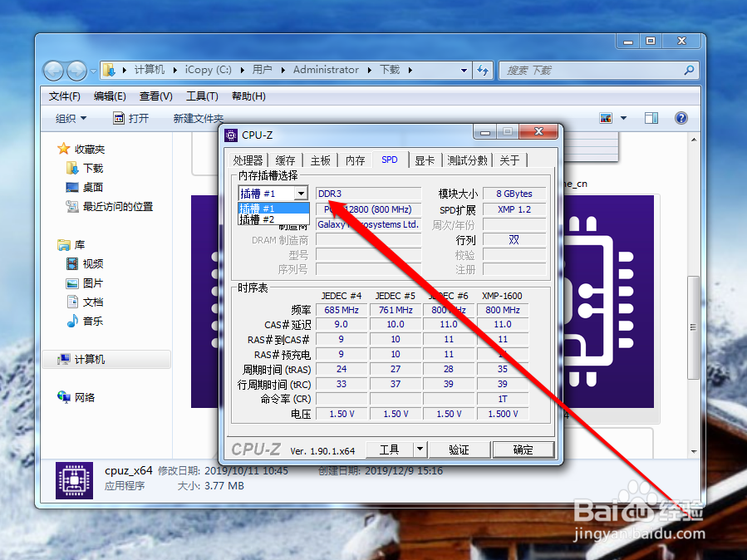Image resolution: width=747 pixels, height=560 pixels.
Task: Open 最近访问的位置 in the sidebar
Action: point(110,206)
